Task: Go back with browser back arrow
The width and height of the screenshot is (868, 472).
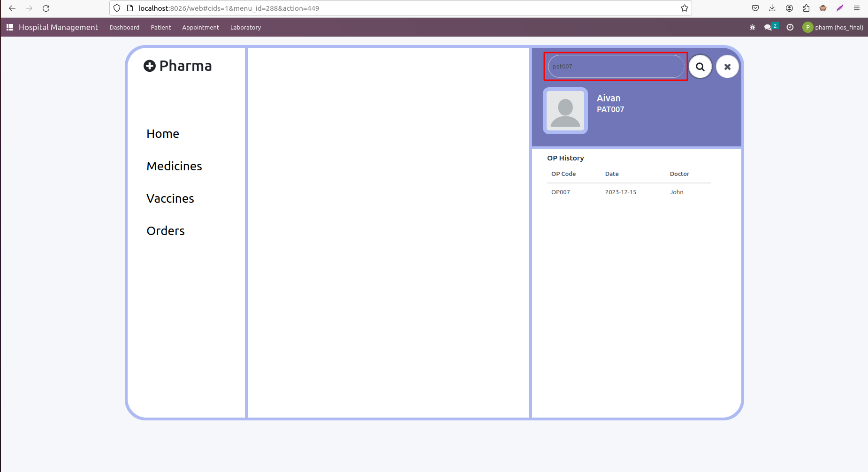Action: [12, 8]
